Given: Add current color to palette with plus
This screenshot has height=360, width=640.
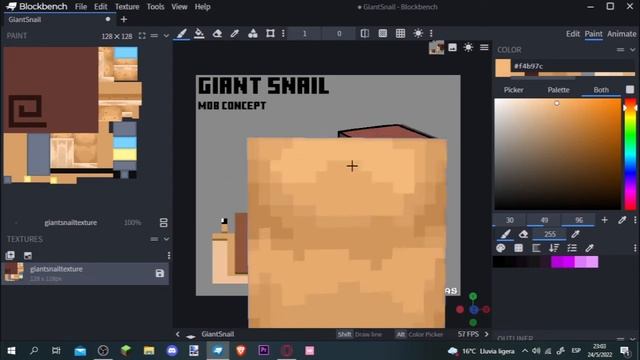Looking at the screenshot, I should (604, 220).
